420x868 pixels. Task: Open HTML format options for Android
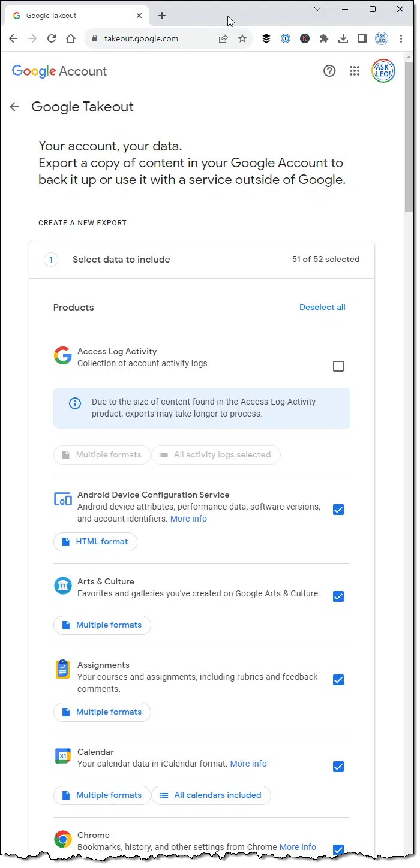point(95,542)
